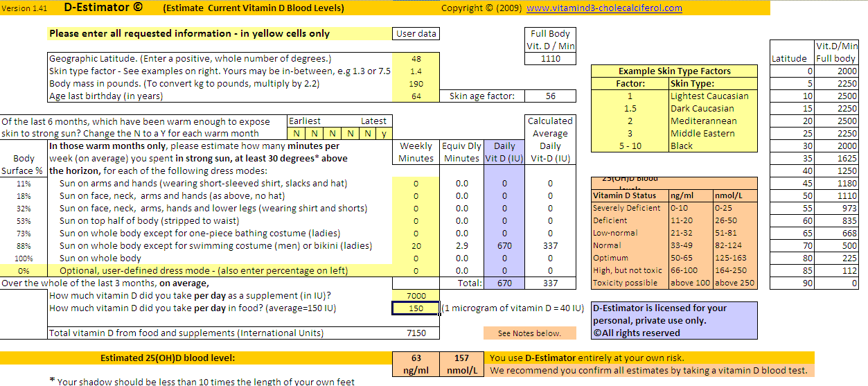
Task: Toggle the latest warm month Y cell
Action: point(383,134)
